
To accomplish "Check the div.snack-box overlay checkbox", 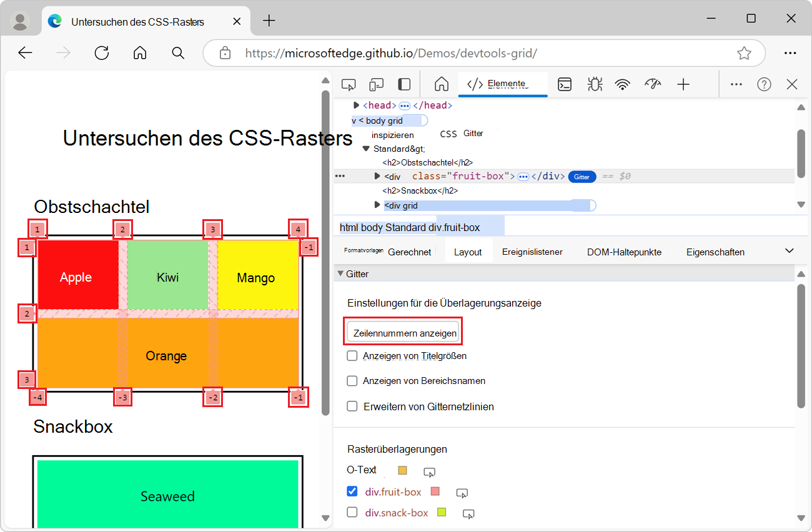I will coord(352,513).
